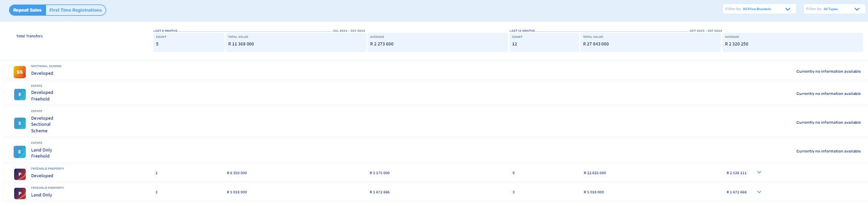Click Freehold Property Developed row label
This screenshot has height=206, width=868.
[x=42, y=176]
